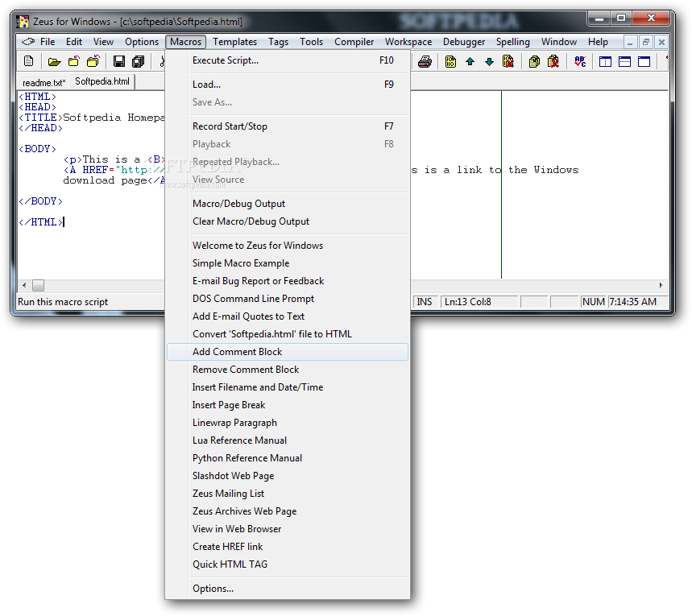Open Options... at bottom of Macros menu

pyautogui.click(x=288, y=588)
